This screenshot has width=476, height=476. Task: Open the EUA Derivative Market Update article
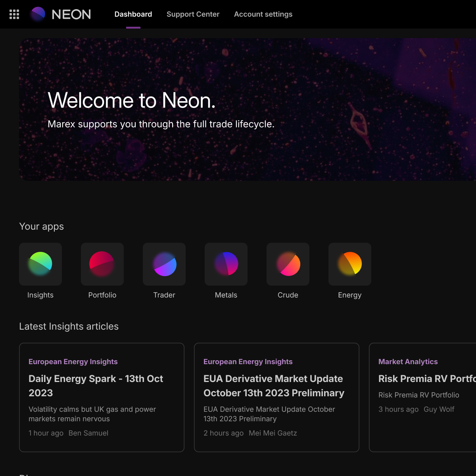coord(274,386)
